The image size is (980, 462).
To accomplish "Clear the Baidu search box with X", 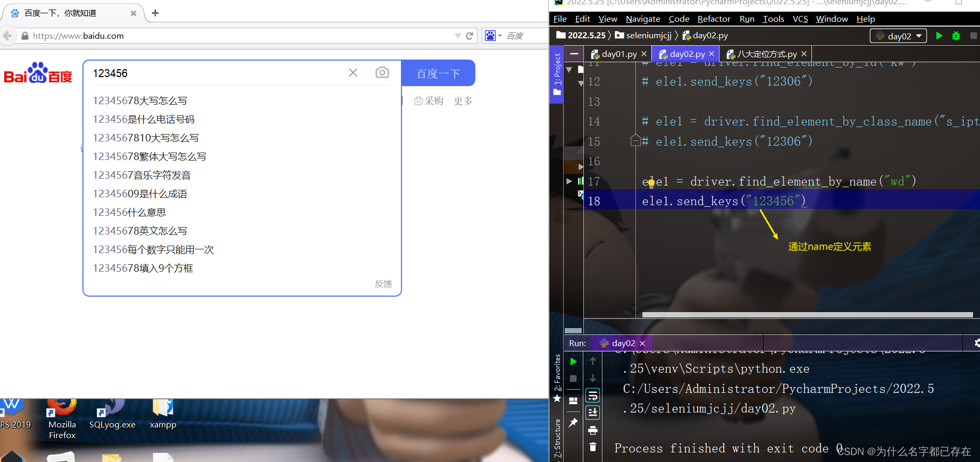I will [353, 73].
